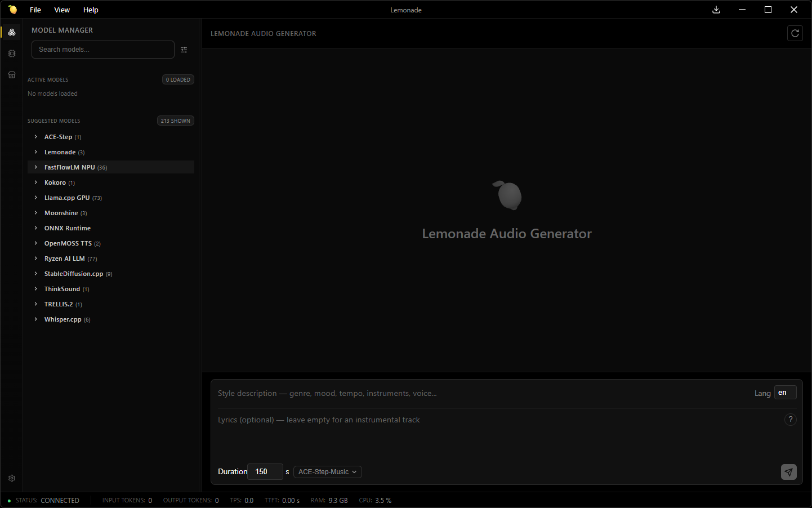Image resolution: width=812 pixels, height=508 pixels.
Task: Expand the Kokoro model group
Action: click(111, 182)
